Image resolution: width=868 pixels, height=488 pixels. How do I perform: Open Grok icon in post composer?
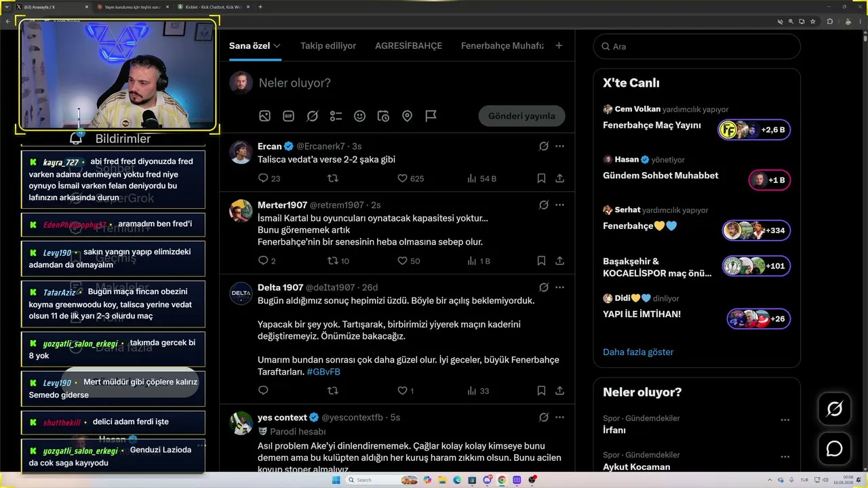[x=312, y=116]
